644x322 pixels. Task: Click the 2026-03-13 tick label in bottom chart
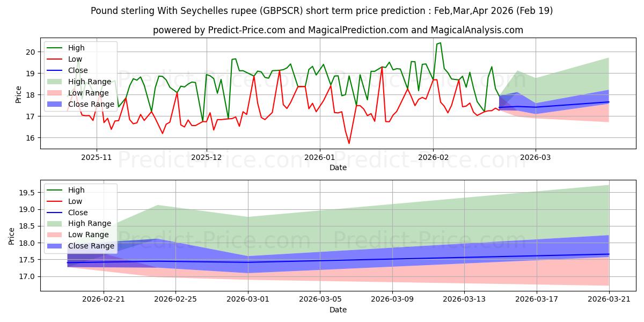(465, 299)
